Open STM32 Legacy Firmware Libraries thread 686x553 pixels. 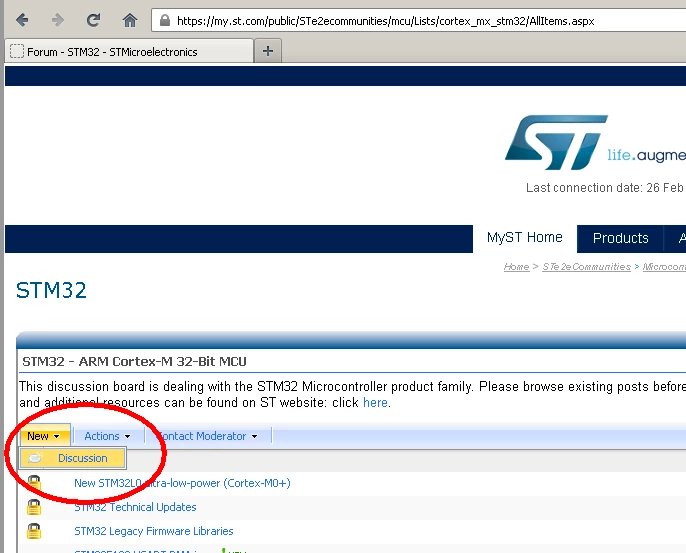point(154,531)
